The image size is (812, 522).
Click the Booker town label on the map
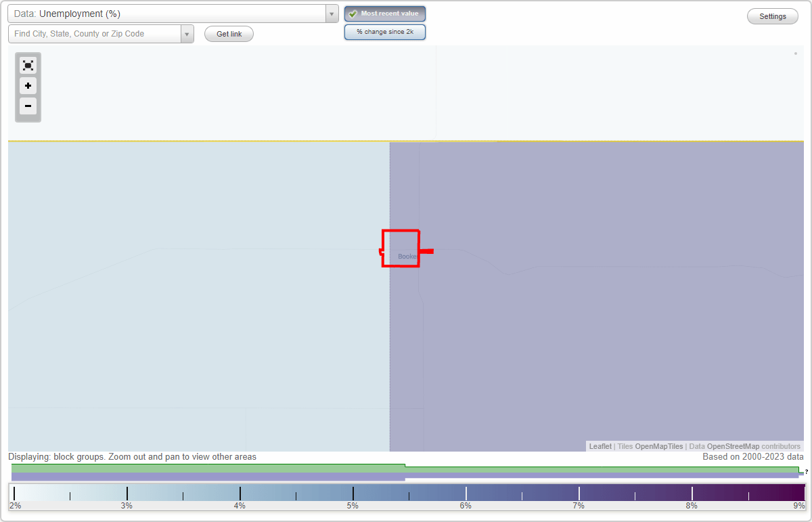coord(407,256)
